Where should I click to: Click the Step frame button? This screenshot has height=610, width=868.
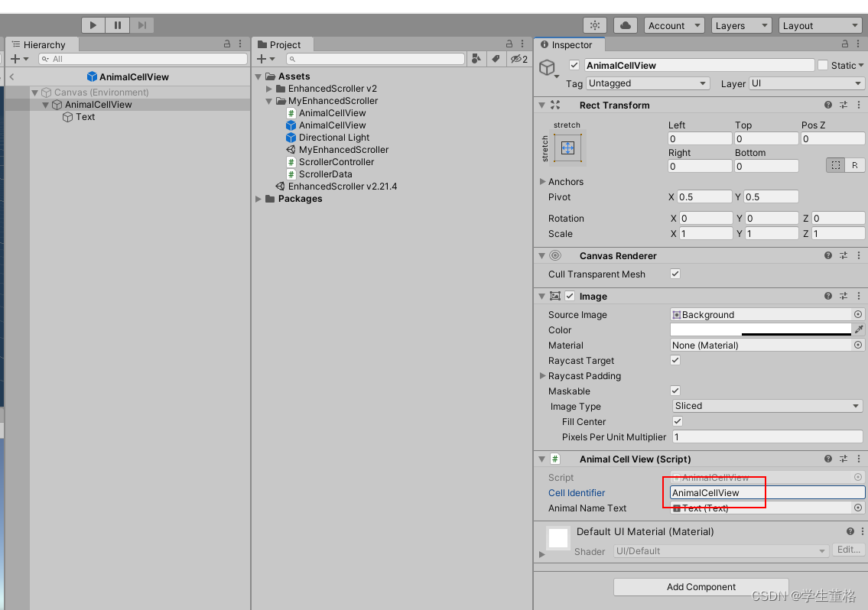(141, 24)
